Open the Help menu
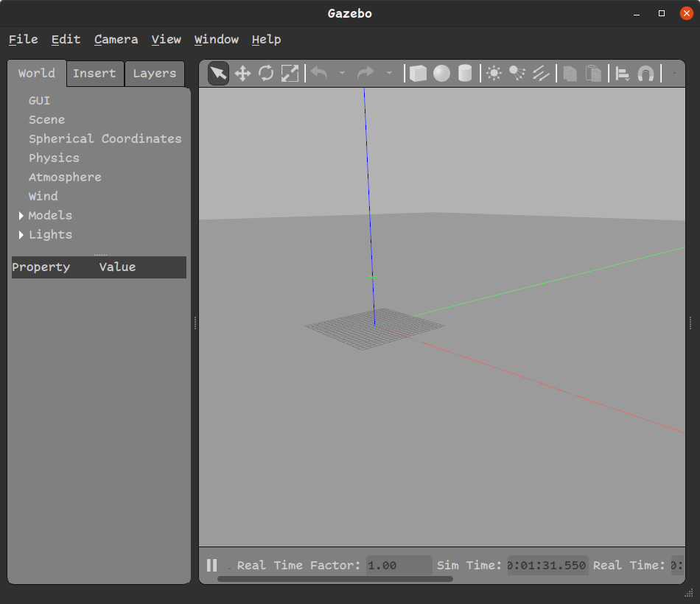 [x=266, y=39]
